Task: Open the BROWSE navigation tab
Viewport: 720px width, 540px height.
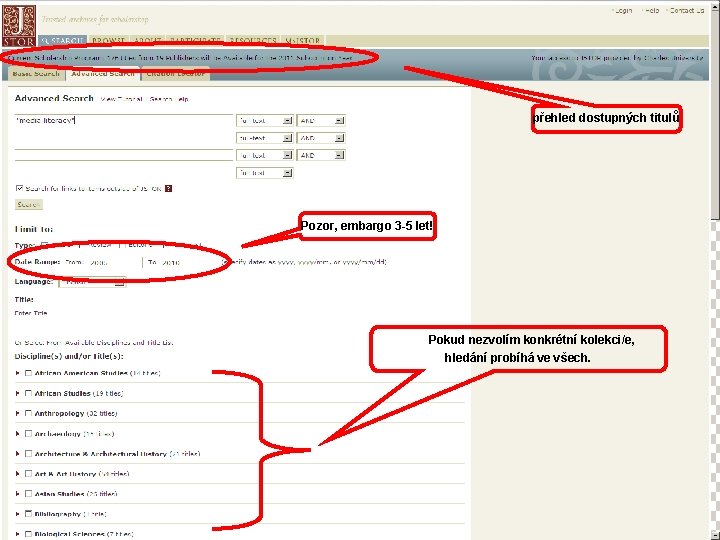Action: tap(108, 40)
